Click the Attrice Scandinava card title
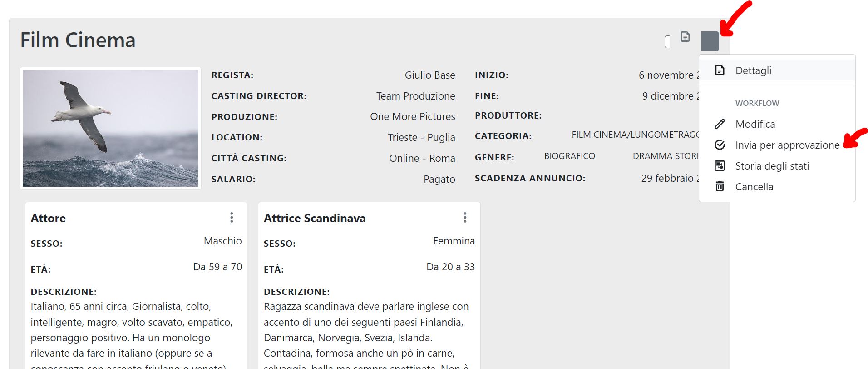The image size is (868, 369). pyautogui.click(x=315, y=218)
